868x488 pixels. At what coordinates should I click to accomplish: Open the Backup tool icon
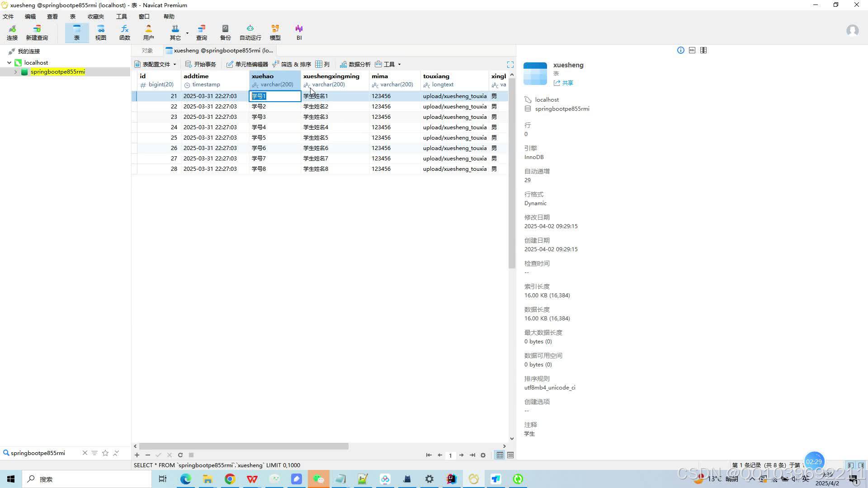(x=225, y=32)
